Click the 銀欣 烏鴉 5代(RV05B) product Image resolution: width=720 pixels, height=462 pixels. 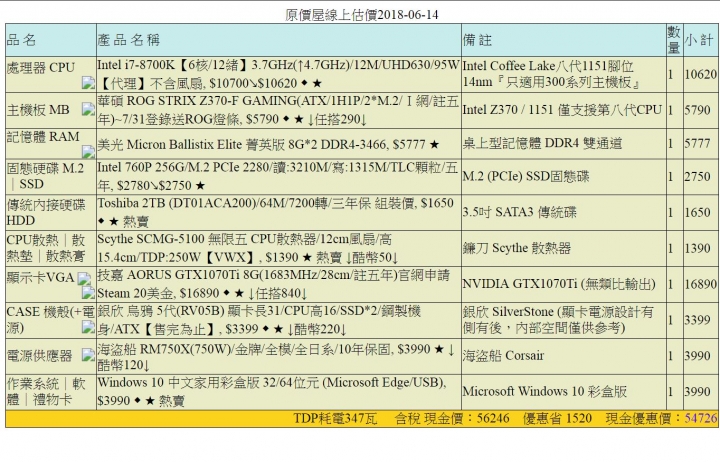[x=259, y=320]
